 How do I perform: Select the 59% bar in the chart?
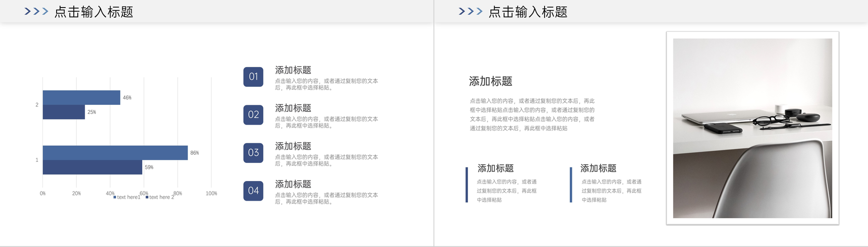point(92,167)
